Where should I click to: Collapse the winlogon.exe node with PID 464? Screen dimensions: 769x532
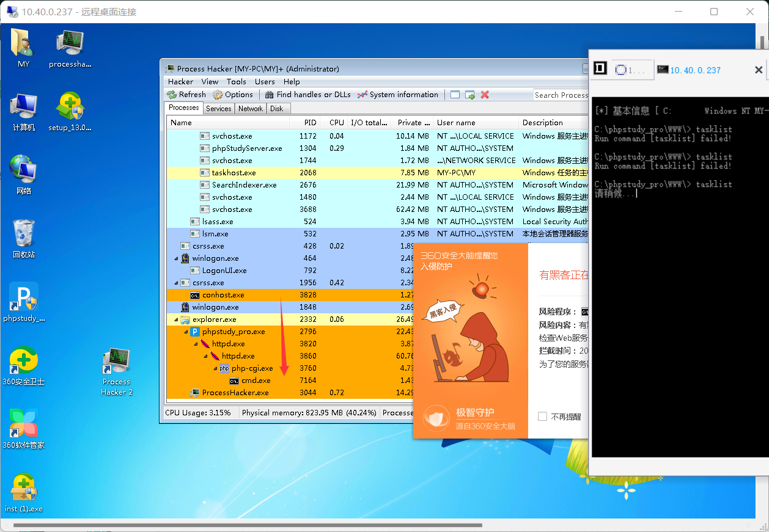[x=177, y=258]
